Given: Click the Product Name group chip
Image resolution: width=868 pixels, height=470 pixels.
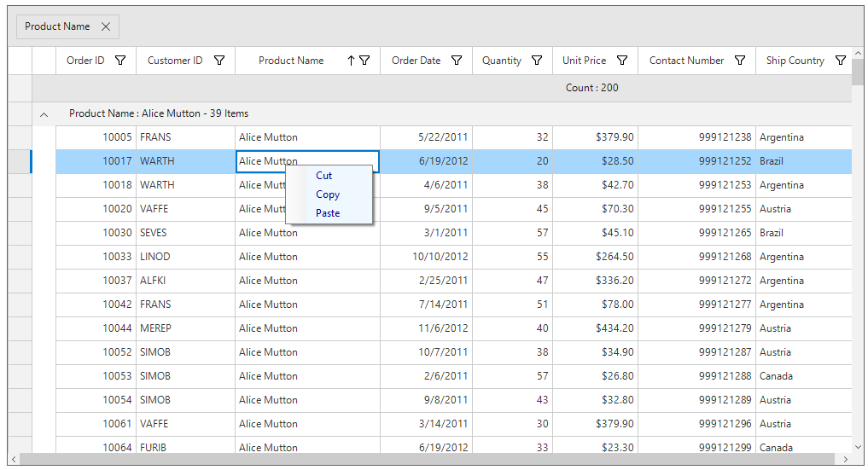Looking at the screenshot, I should tap(67, 26).
